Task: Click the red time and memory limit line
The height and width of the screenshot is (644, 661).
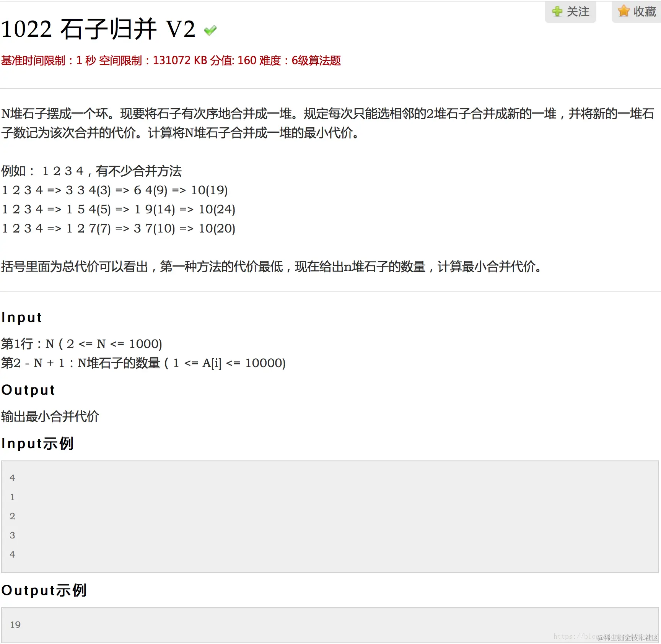Action: pos(171,60)
